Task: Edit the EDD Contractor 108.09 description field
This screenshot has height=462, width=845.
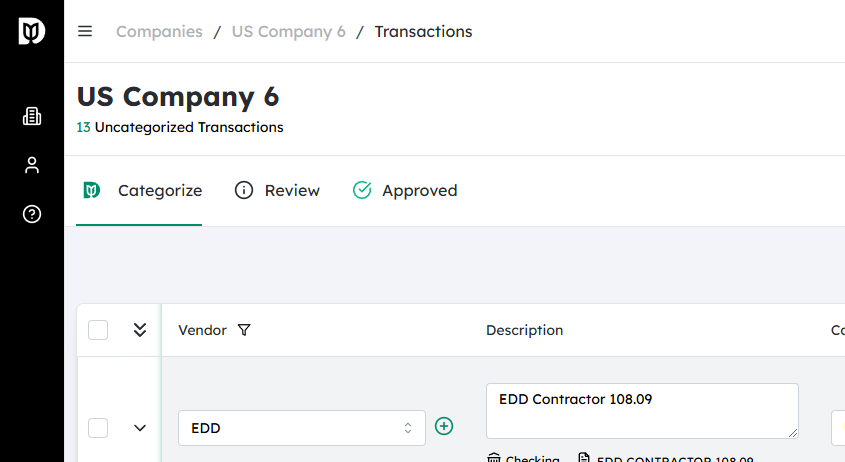Action: point(641,410)
